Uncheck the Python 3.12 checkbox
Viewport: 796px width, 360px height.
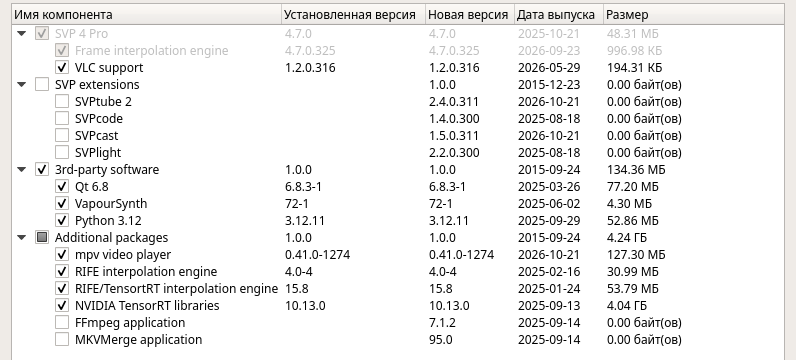pos(62,220)
